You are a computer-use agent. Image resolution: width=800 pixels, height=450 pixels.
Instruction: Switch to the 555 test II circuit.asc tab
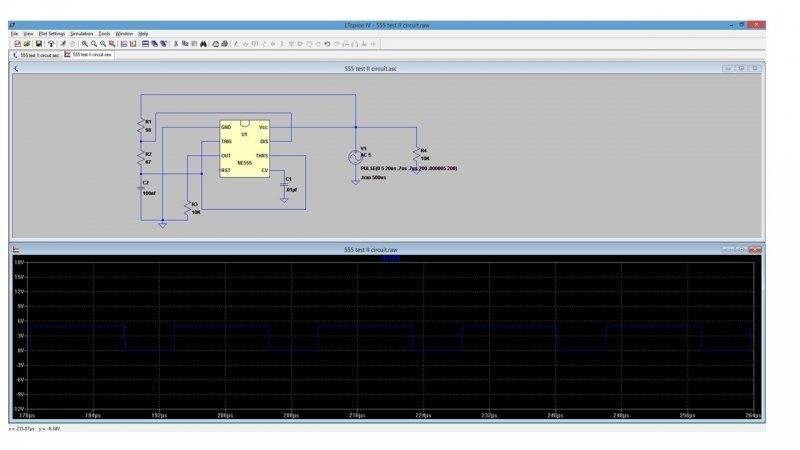click(x=36, y=55)
